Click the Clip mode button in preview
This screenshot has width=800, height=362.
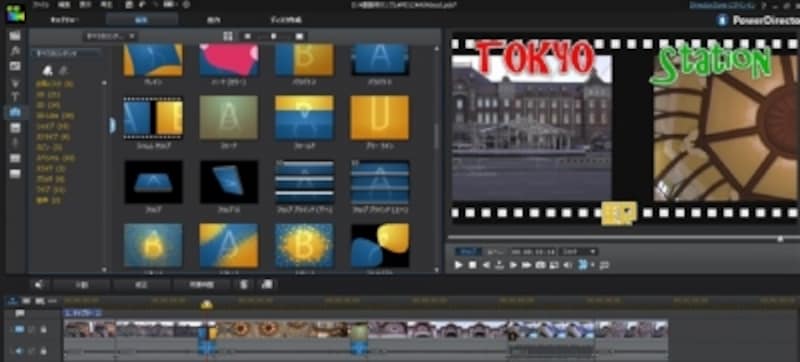pos(468,251)
